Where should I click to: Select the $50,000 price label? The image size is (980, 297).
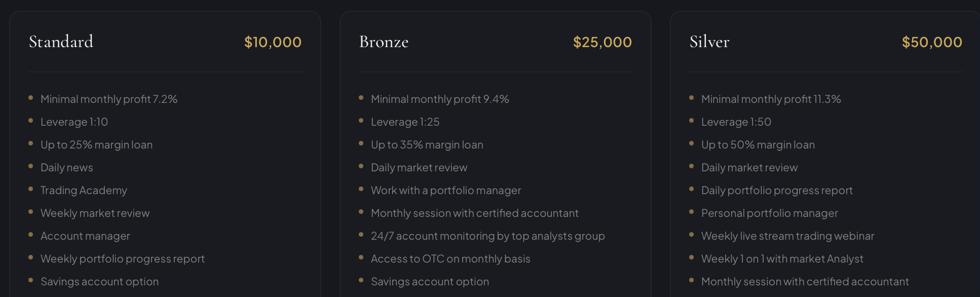[x=932, y=42]
